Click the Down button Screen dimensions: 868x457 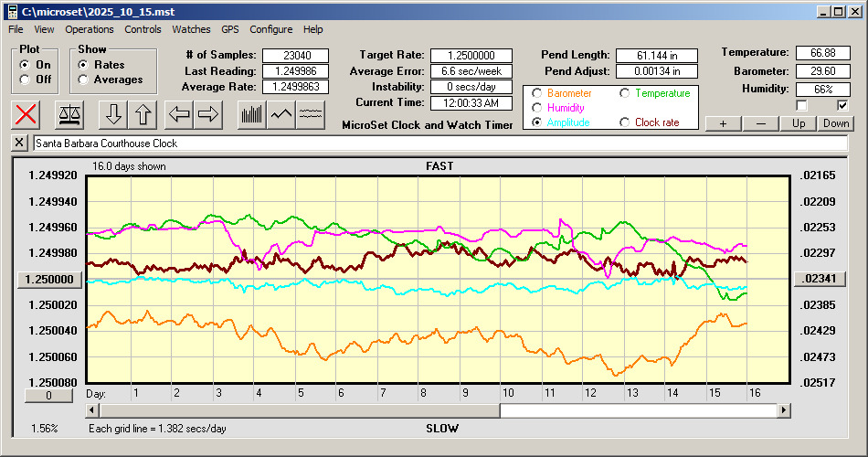point(836,123)
